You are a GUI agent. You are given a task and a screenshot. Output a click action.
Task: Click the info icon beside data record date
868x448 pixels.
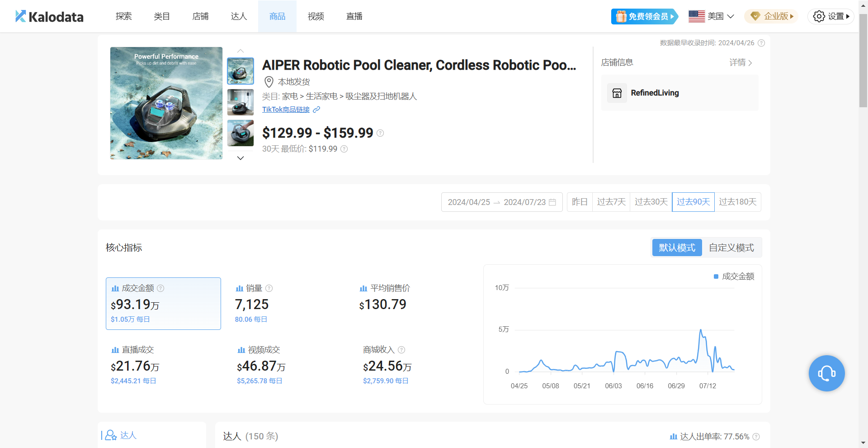tap(761, 43)
